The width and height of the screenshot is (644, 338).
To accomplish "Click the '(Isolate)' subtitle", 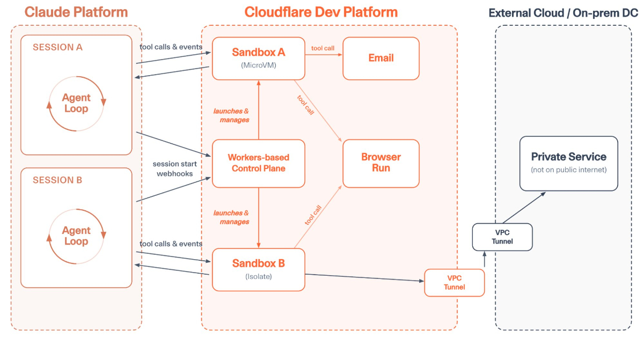I will pos(259,277).
